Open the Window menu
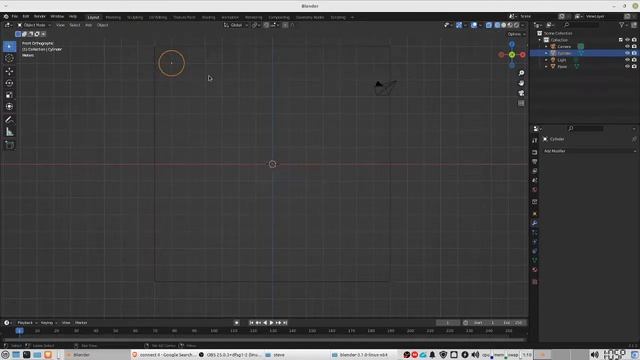The width and height of the screenshot is (640, 360). tap(57, 17)
